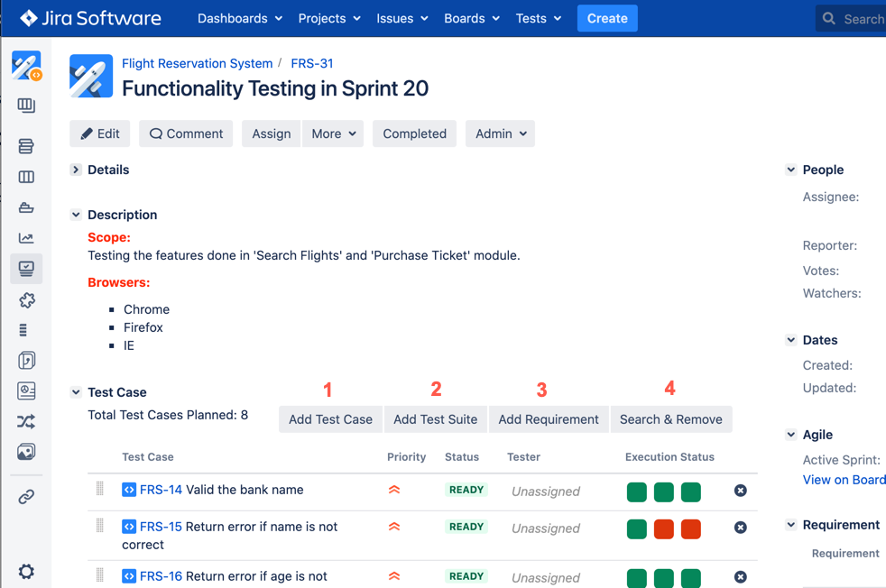The width and height of the screenshot is (886, 588).
Task: Open the Admin dropdown
Action: [500, 133]
